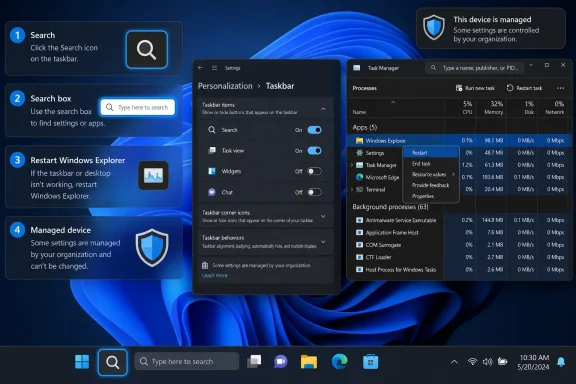Focus the Task Manager search field
The image size is (576, 384).
pos(475,68)
